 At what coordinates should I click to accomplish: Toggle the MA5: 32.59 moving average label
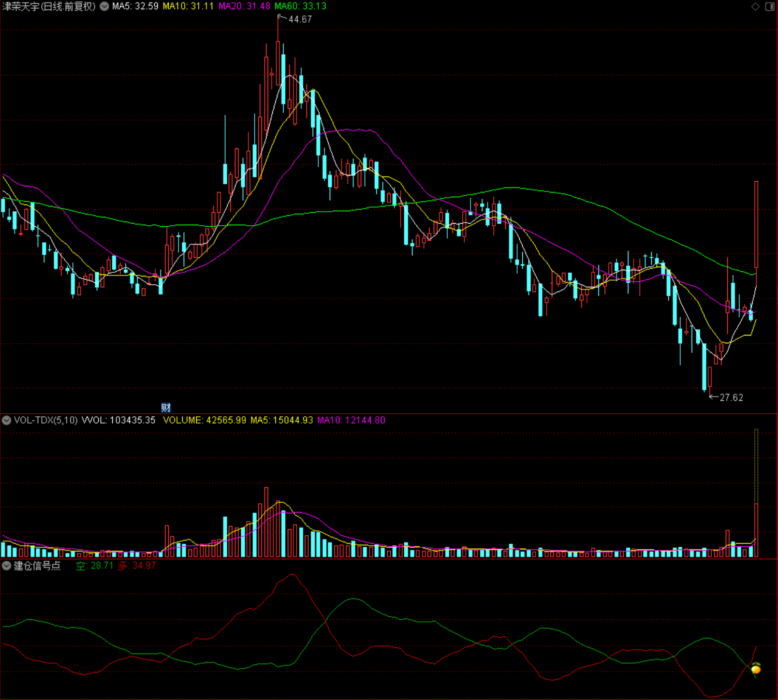[x=136, y=7]
